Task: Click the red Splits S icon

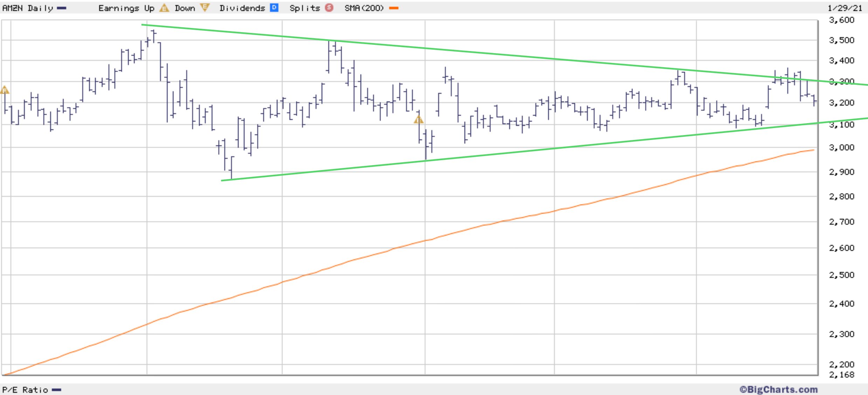Action: (x=329, y=8)
